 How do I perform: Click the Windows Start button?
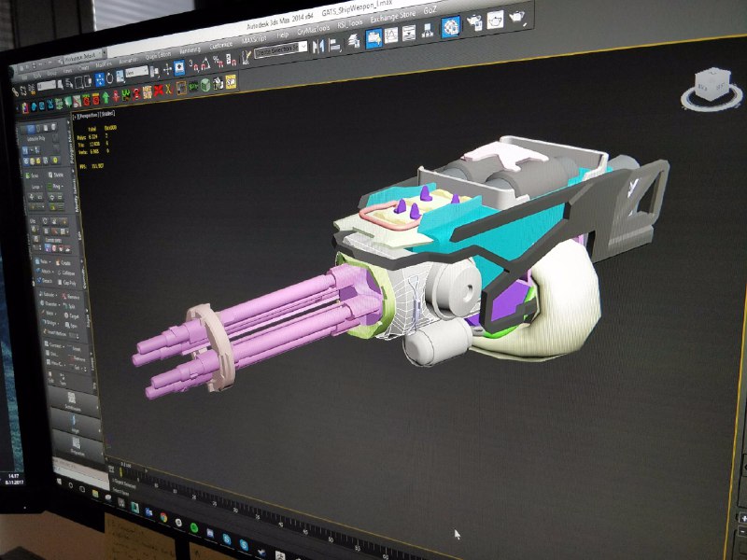tap(60, 482)
